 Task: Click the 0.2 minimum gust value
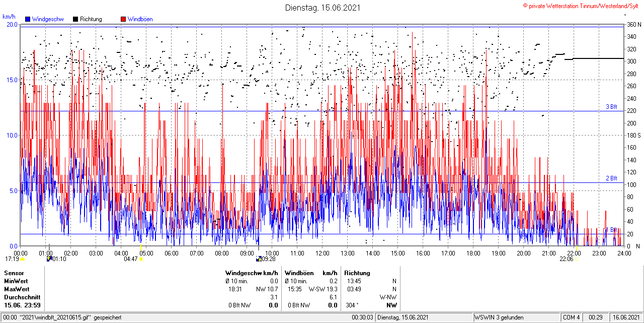pyautogui.click(x=333, y=281)
